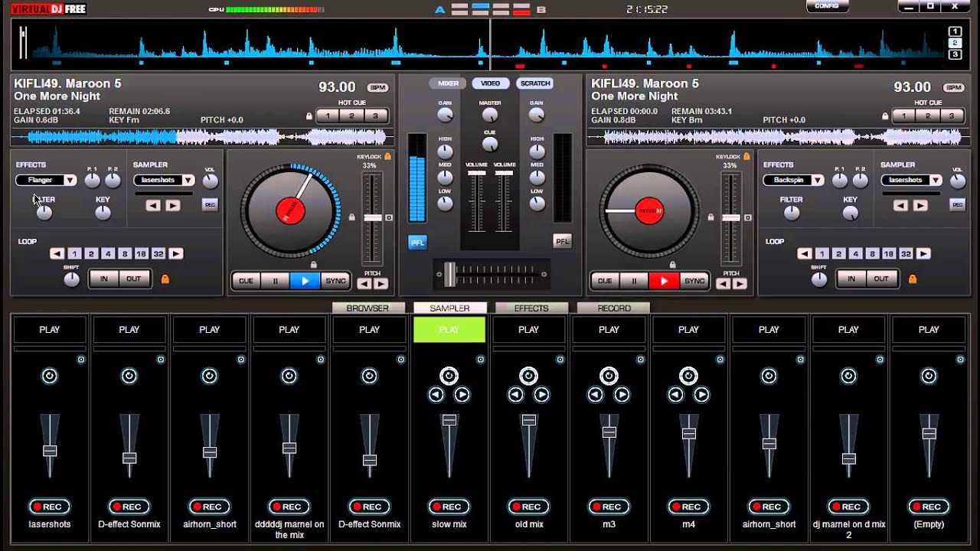Select the MIXER center panel tab
This screenshot has height=551, width=980.
tap(448, 83)
